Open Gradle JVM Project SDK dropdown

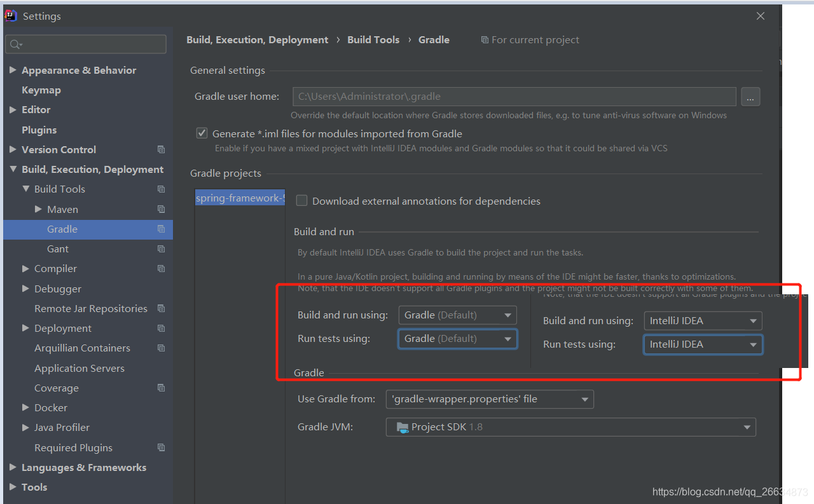570,427
